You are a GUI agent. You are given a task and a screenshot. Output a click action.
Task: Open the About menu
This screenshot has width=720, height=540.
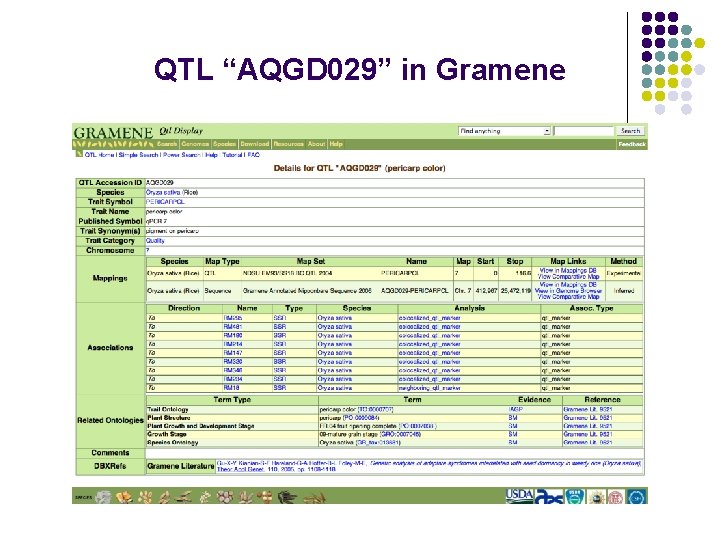click(316, 144)
